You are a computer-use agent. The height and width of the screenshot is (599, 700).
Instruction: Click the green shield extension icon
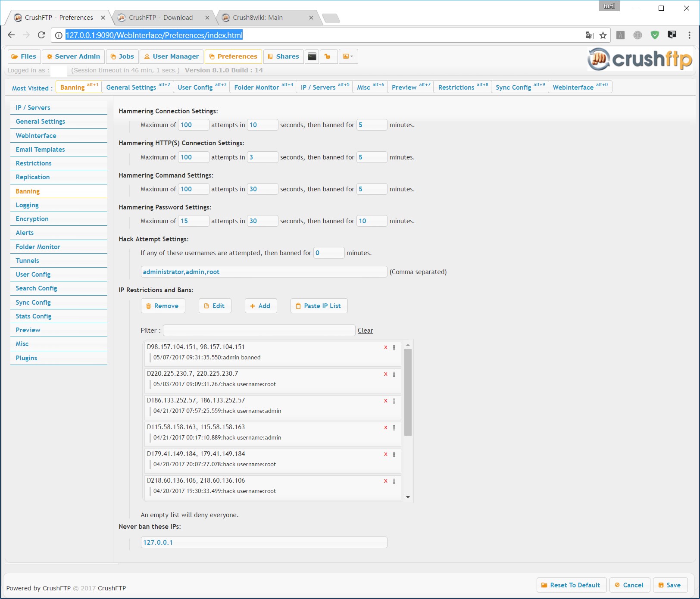655,35
